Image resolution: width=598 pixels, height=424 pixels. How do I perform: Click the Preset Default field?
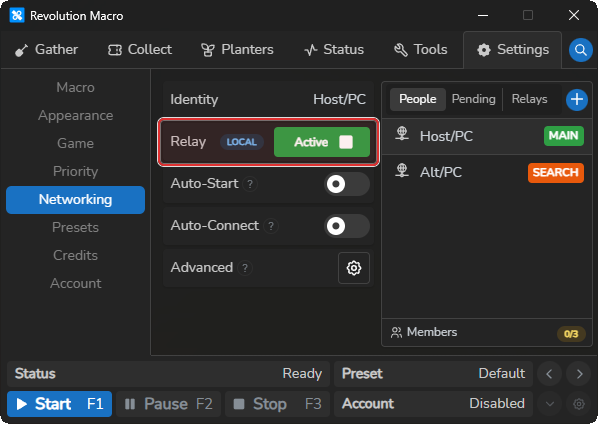point(433,374)
